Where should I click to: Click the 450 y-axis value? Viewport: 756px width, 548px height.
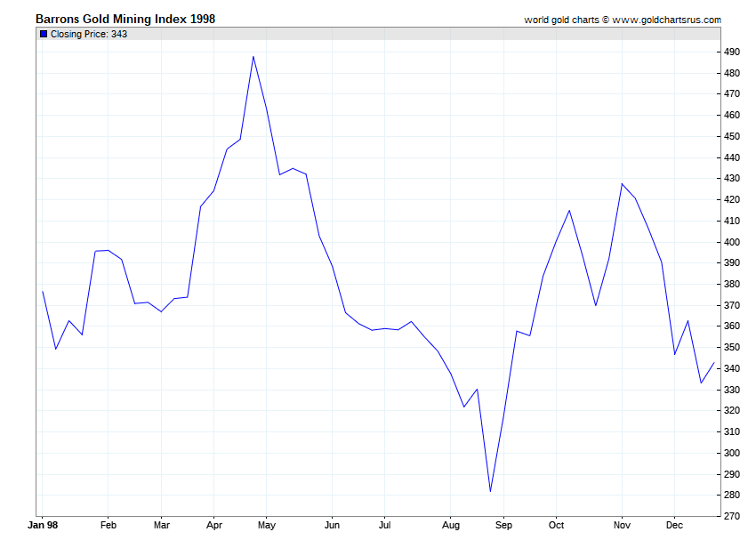point(732,136)
